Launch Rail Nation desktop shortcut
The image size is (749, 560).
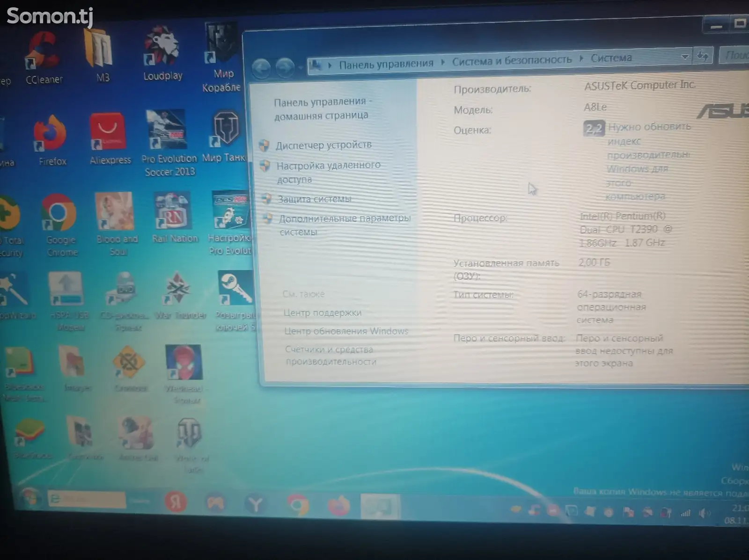tap(174, 218)
